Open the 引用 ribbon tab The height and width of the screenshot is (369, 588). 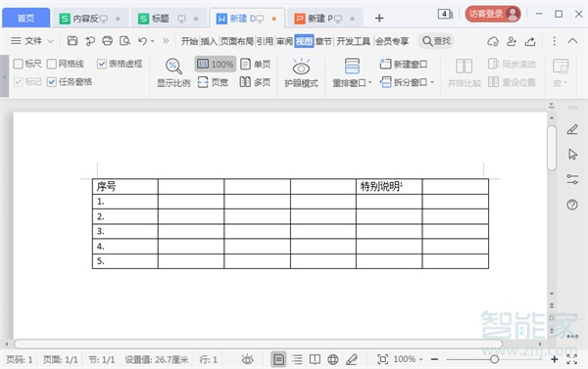tap(265, 41)
